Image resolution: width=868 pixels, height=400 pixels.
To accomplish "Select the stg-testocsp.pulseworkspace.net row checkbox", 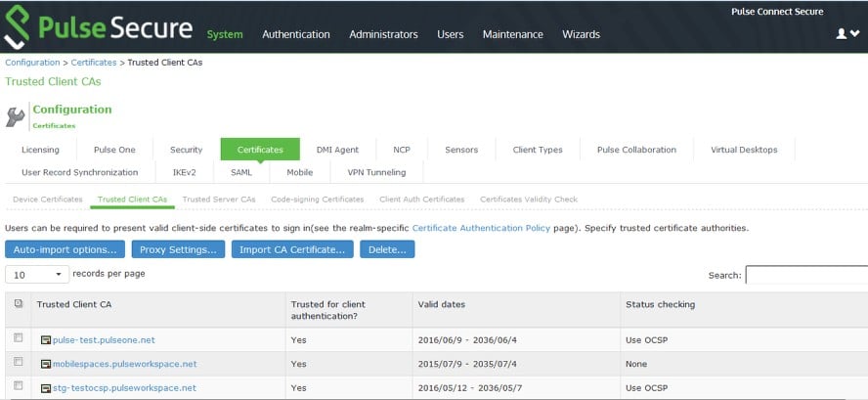I will pos(19,385).
